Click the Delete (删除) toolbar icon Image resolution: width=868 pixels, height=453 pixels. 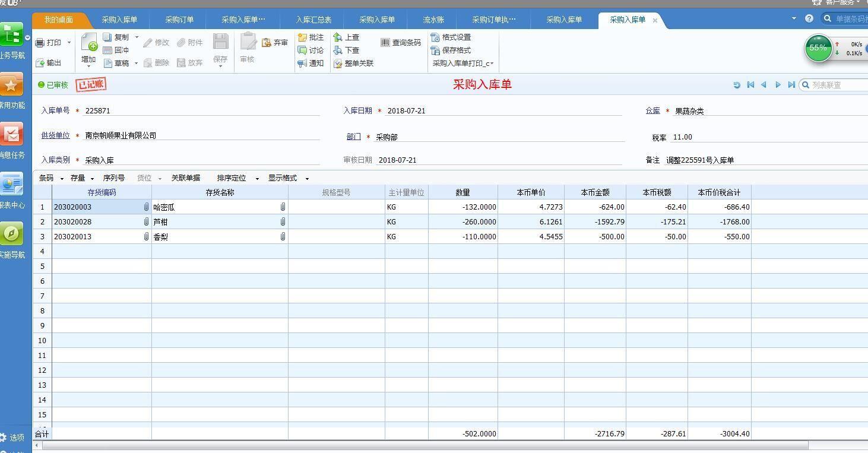coord(148,63)
